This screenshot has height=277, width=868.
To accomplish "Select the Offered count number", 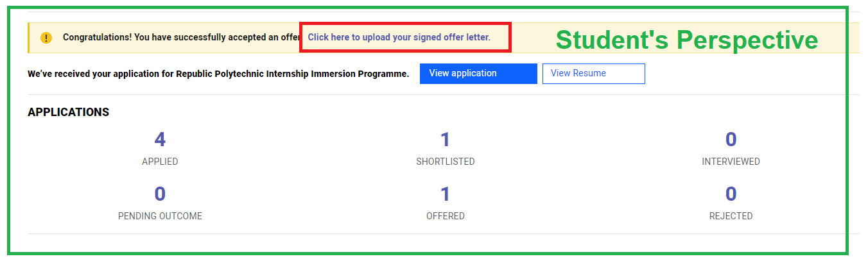I will point(445,194).
